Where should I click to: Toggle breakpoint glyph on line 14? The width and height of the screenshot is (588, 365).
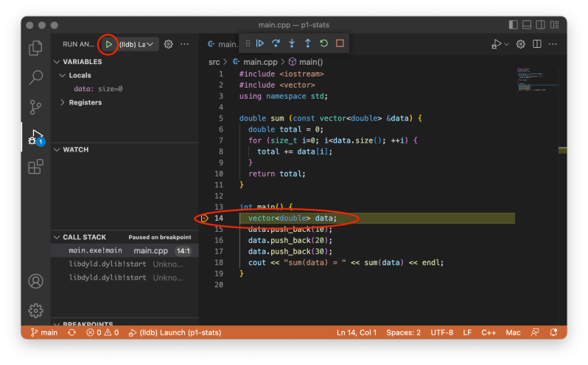(204, 219)
